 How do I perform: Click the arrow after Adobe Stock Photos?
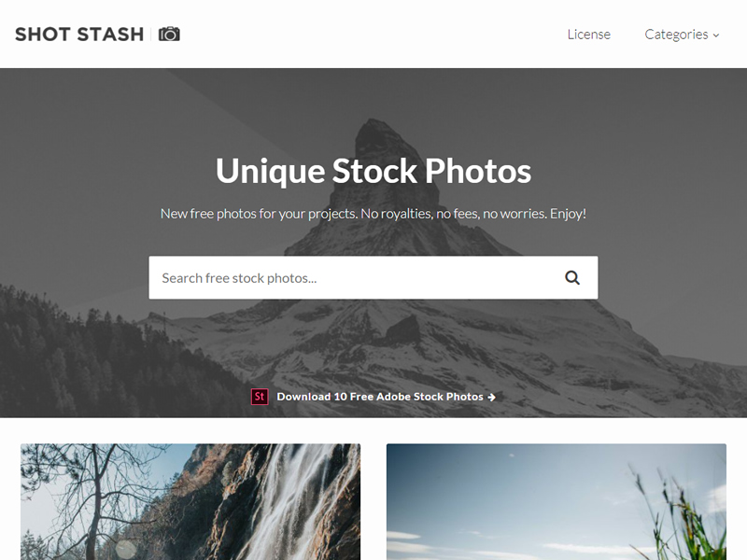pos(492,397)
